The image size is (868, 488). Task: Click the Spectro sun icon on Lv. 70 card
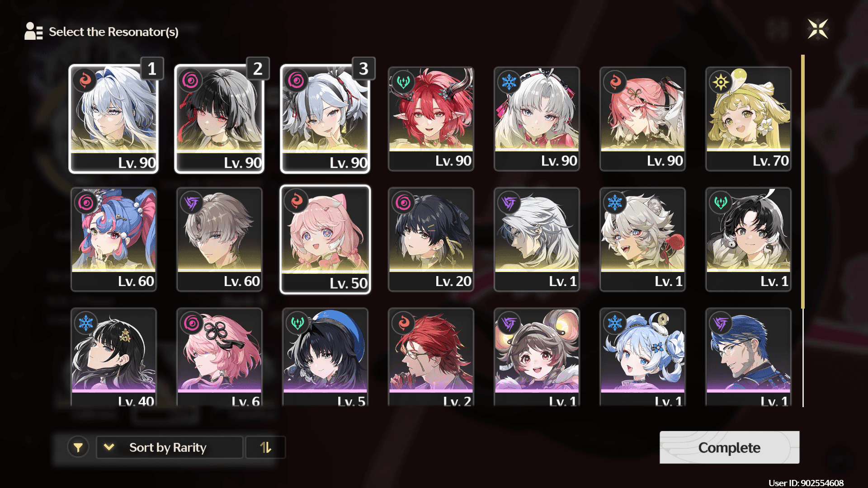tap(721, 82)
